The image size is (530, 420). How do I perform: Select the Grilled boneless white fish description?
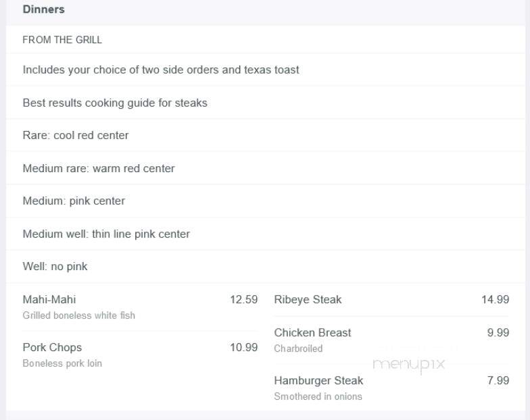point(78,315)
